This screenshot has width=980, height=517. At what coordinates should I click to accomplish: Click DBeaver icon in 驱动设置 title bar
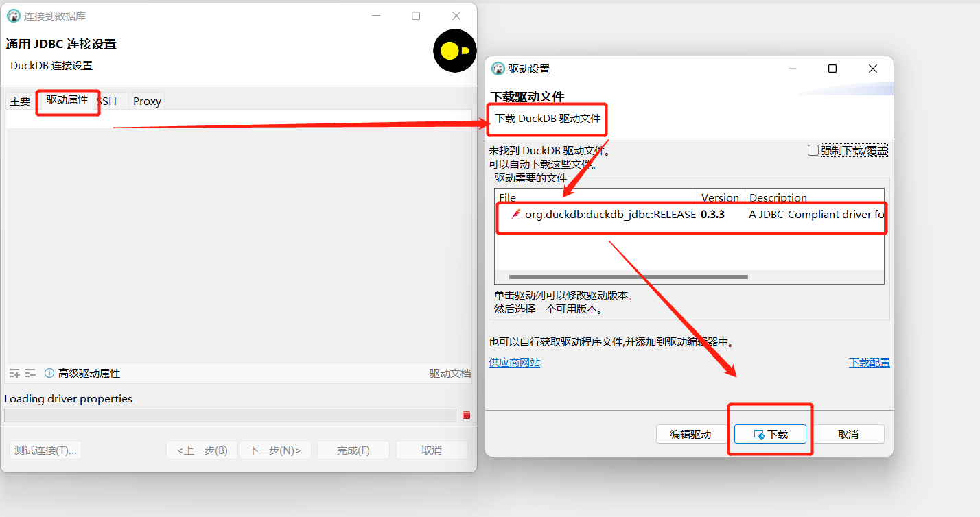click(x=498, y=69)
